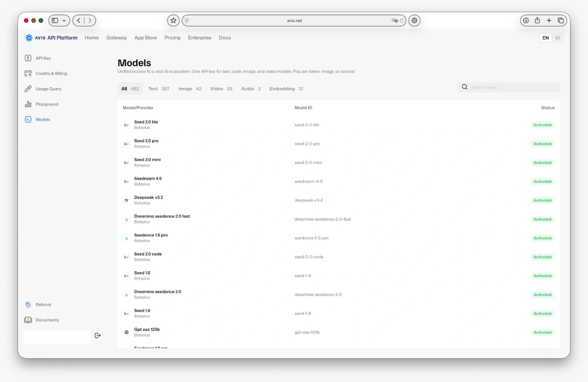Viewport: 588px width, 382px height.
Task: Switch to the Image 42 tab
Action: (x=190, y=89)
